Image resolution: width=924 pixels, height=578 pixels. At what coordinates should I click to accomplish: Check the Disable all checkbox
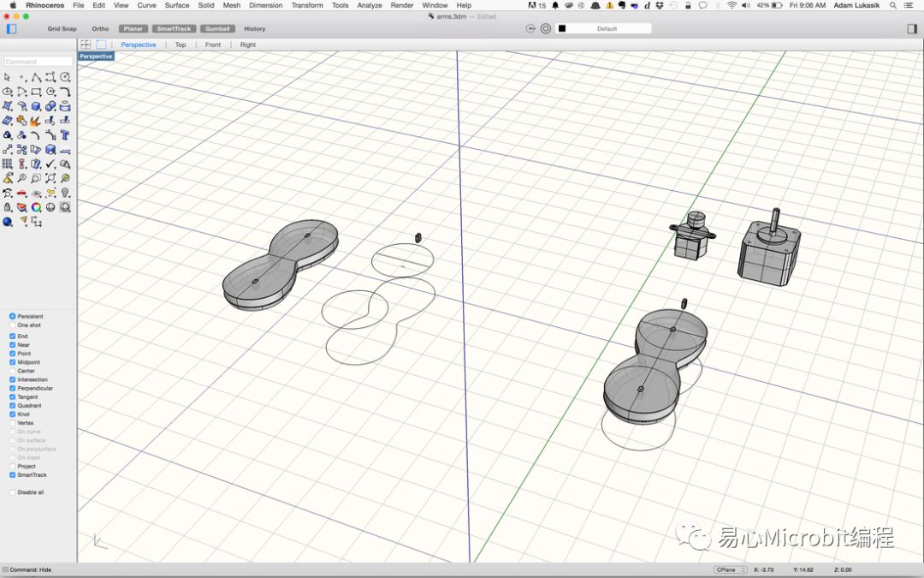click(12, 492)
